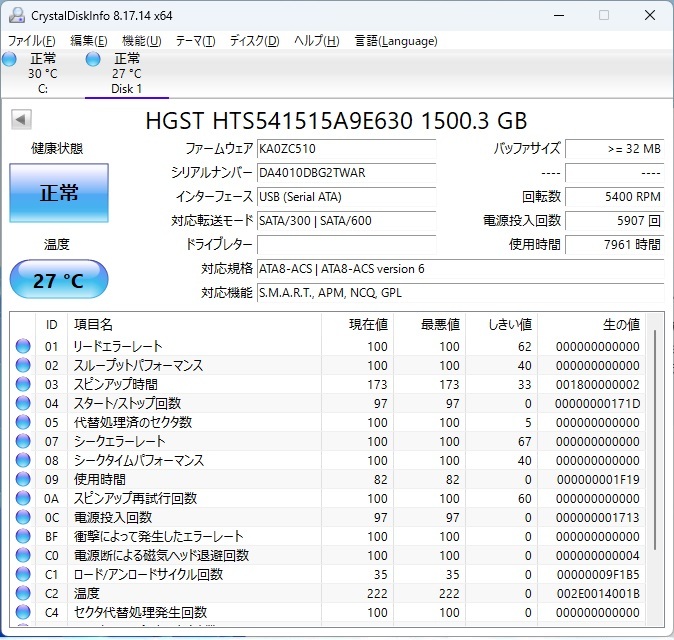Click the 27 °C temperature button
The width and height of the screenshot is (674, 640).
(59, 279)
